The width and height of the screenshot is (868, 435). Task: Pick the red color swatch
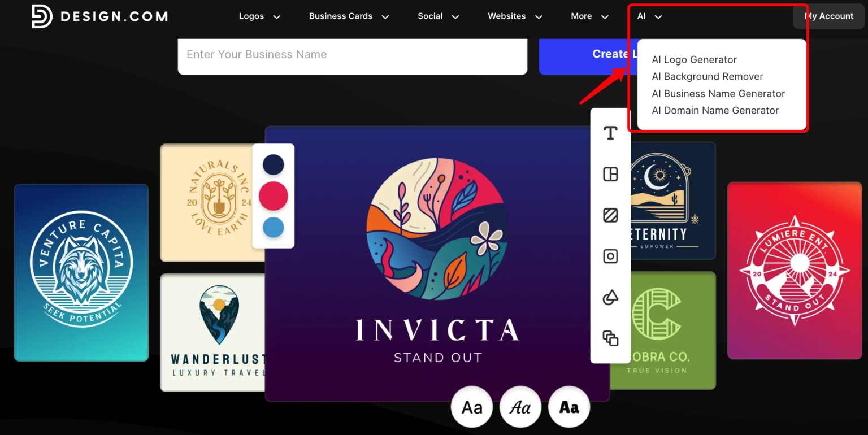(x=274, y=196)
